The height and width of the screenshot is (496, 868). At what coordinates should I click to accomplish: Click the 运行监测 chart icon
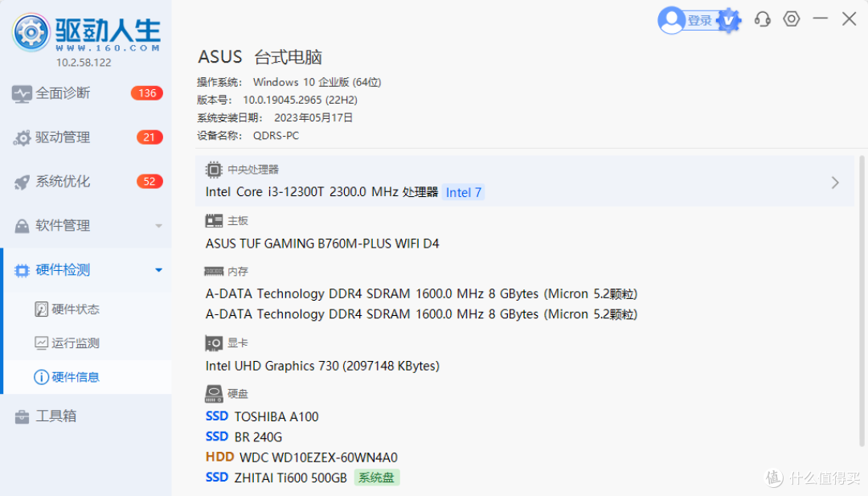click(x=41, y=343)
